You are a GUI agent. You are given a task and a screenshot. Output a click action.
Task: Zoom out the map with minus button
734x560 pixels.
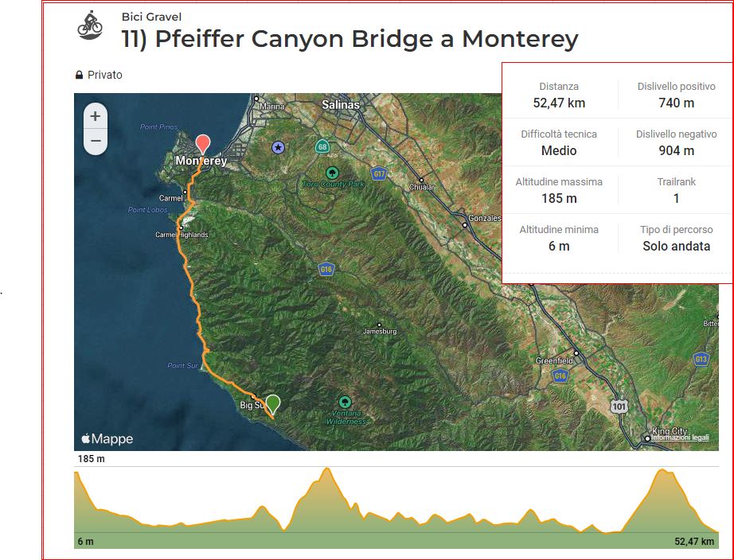[x=95, y=141]
